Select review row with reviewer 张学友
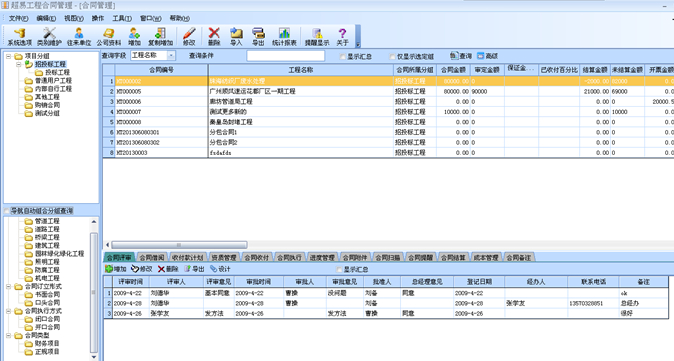This screenshot has width=674, height=361. [386, 313]
